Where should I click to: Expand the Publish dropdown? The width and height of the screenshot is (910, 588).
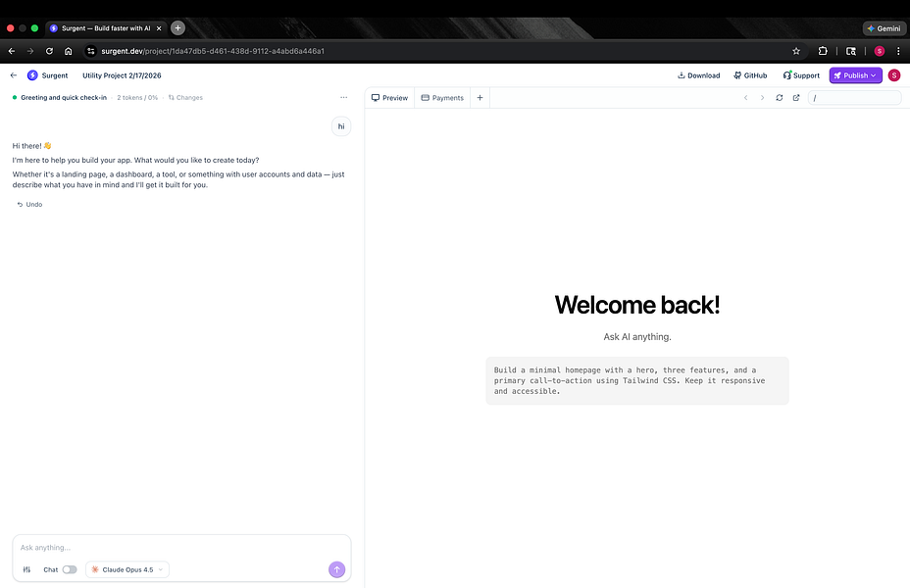(x=855, y=75)
